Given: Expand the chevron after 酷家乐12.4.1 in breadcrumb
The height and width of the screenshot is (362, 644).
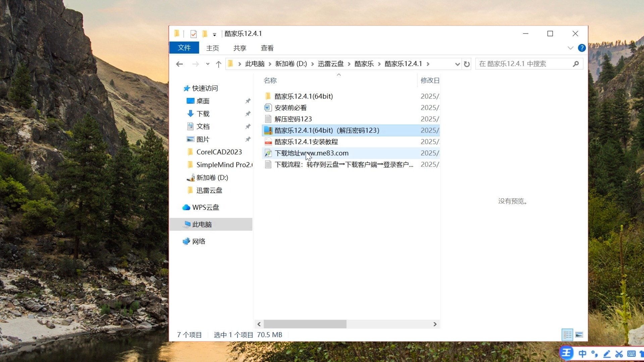Looking at the screenshot, I should point(428,64).
